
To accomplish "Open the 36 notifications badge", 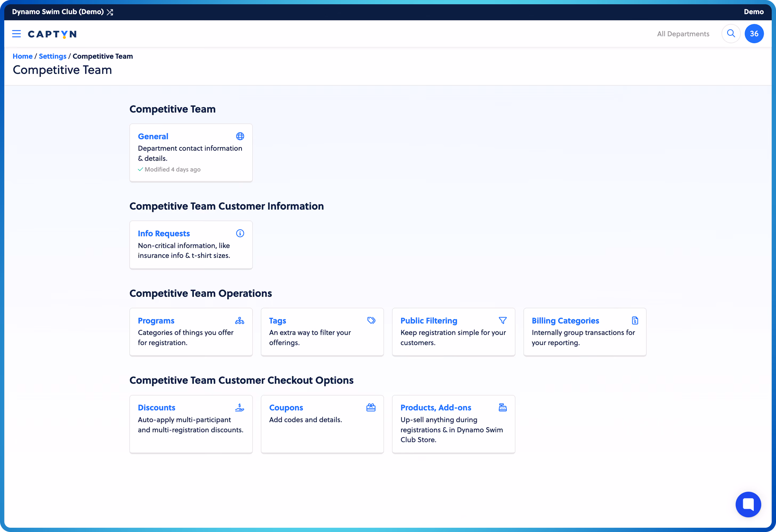I will (x=754, y=34).
